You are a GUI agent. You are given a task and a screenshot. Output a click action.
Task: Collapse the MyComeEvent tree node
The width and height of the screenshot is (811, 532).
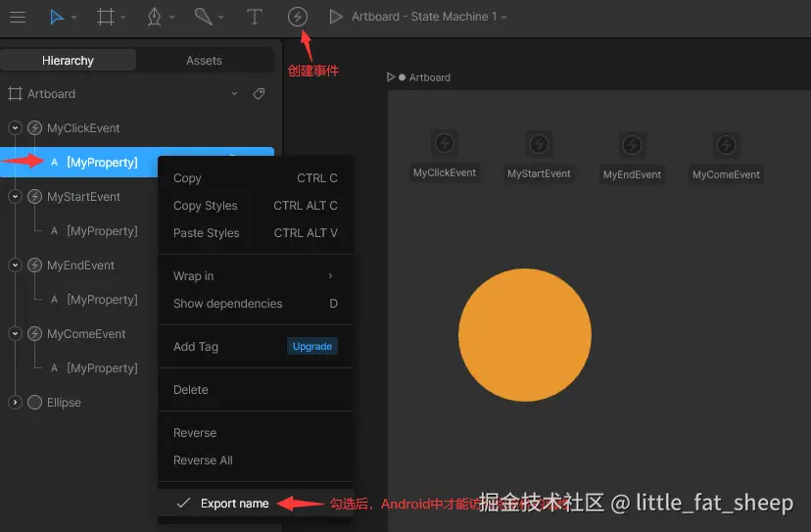pos(15,334)
